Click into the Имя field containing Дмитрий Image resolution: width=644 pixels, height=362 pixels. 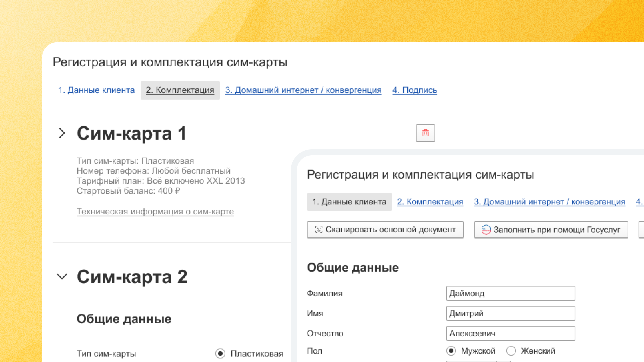pos(510,313)
